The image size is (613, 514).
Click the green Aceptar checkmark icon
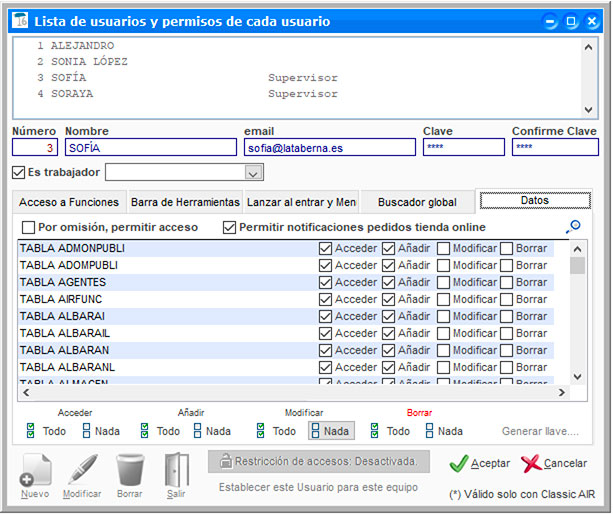click(459, 464)
